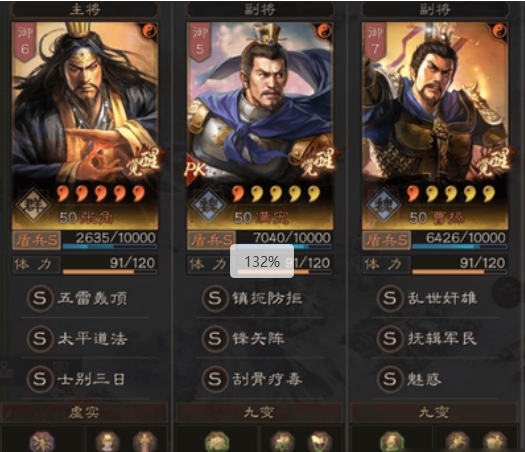Select the 锋矢阵 skill S icon
Viewport: 525px width, 452px height.
point(215,338)
